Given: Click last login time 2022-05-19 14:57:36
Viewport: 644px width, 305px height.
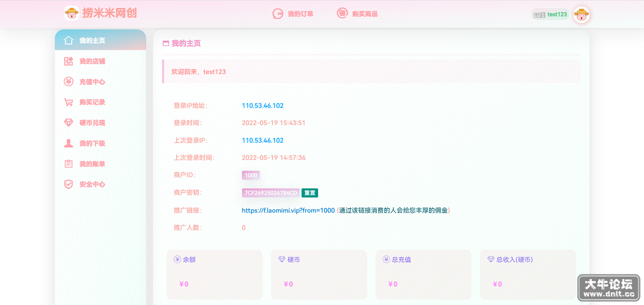Looking at the screenshot, I should click(274, 158).
